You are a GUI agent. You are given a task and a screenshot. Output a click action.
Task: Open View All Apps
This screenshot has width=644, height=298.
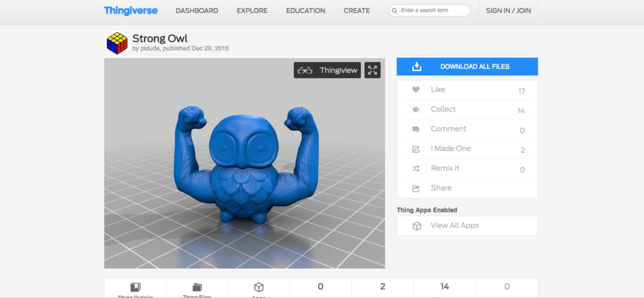coord(467,226)
